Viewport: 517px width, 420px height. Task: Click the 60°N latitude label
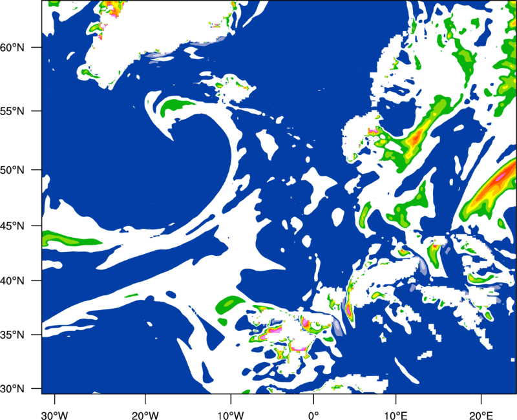[x=12, y=47]
